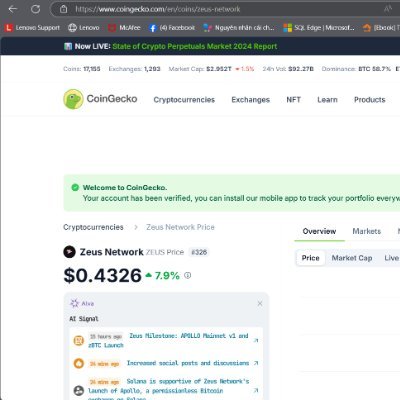
Task: Click the info icon beside 7.9%
Action: (188, 275)
